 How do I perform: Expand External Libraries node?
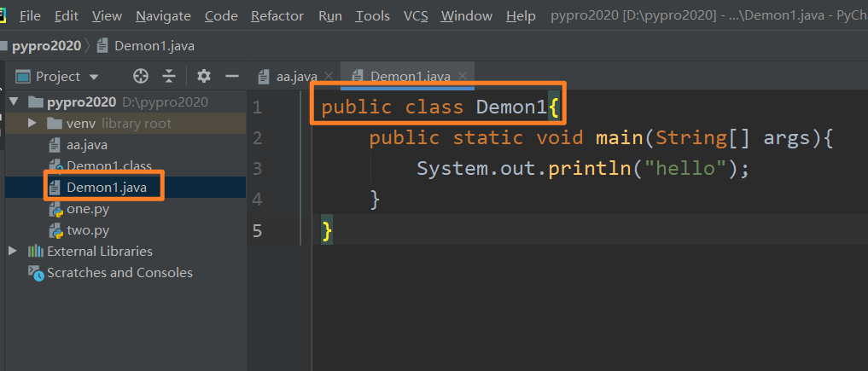click(x=13, y=251)
